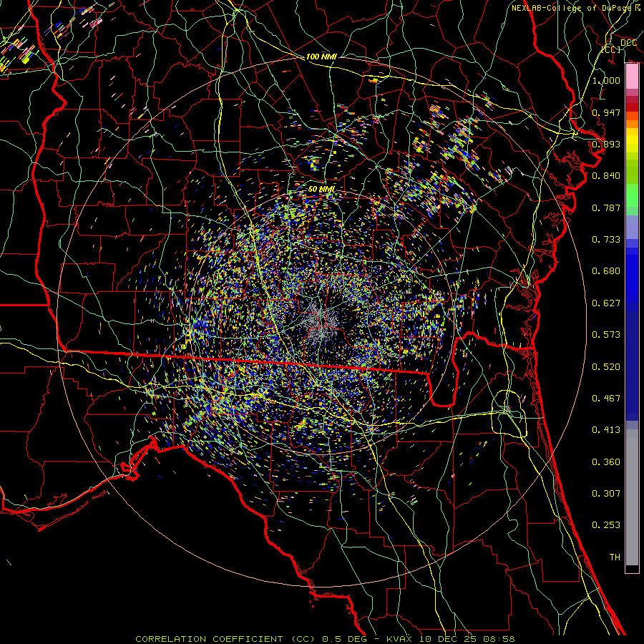Screen dimensions: 644x644
Task: Click the 50 NMI range ring label
Action: 321,189
